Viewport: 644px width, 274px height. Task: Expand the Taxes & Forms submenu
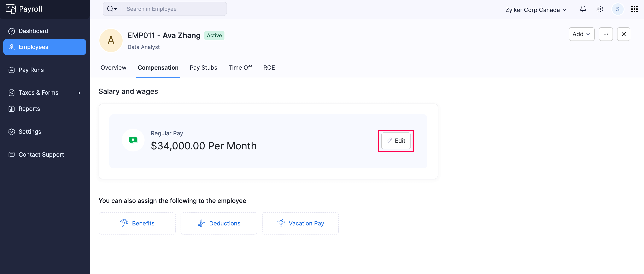coord(39,92)
